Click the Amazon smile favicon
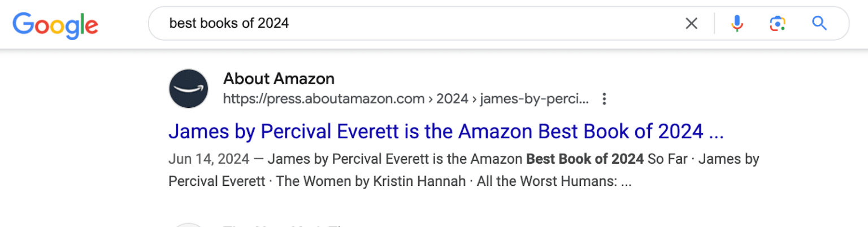This screenshot has width=868, height=227. coord(189,89)
